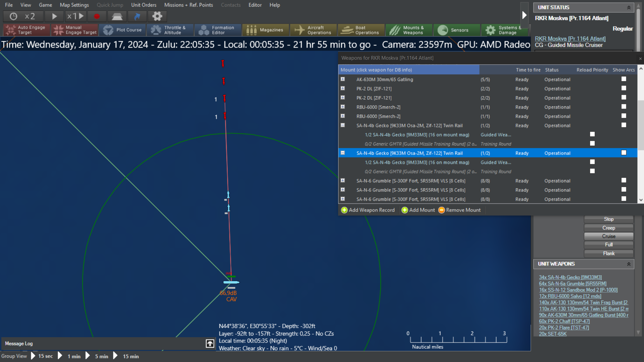The width and height of the screenshot is (644, 362).
Task: Toggle Show Arcs for second PK-2 DL
Action: pyautogui.click(x=624, y=98)
